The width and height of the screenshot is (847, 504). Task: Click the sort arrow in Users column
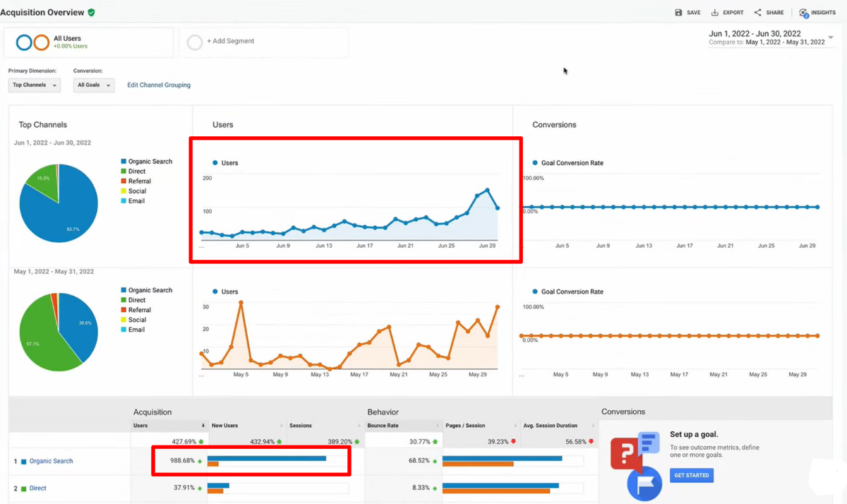point(203,426)
